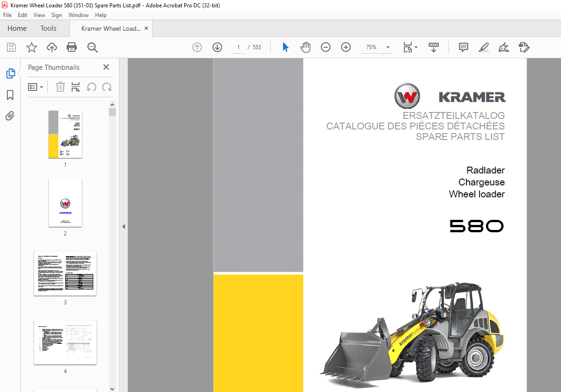Delete selected page thumbnail
The image size is (561, 392).
pyautogui.click(x=60, y=87)
